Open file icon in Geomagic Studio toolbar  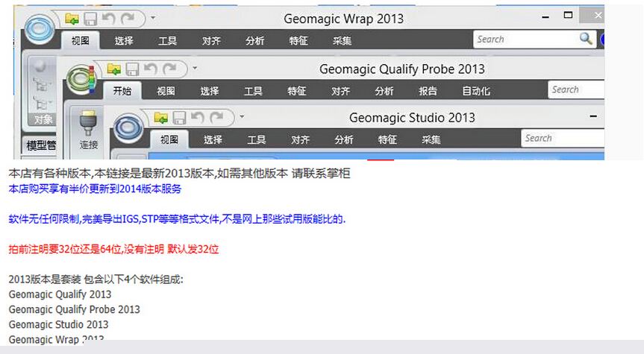[x=161, y=118]
